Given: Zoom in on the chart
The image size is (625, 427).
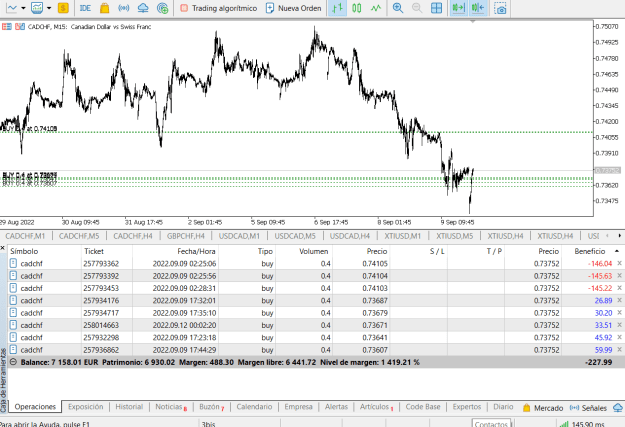Looking at the screenshot, I should coord(398,8).
